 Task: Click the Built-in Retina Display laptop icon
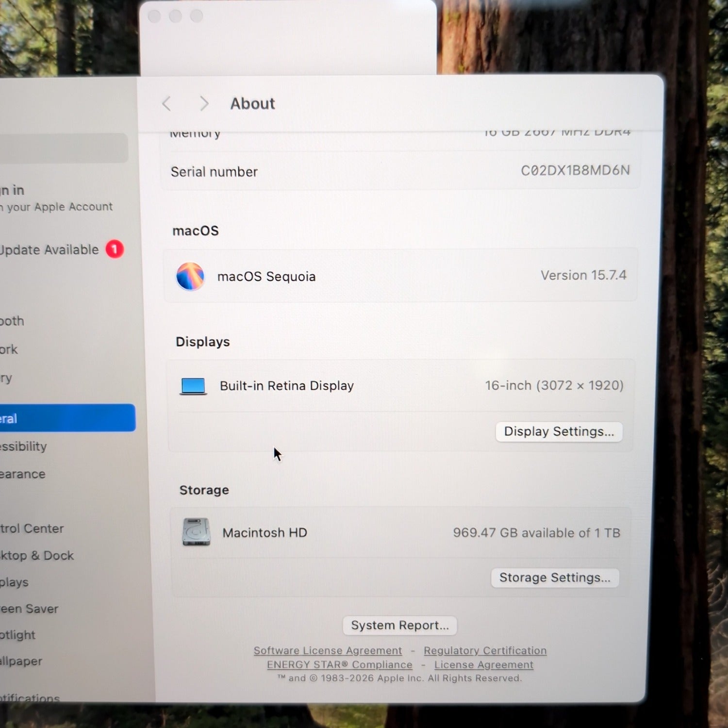[x=193, y=386]
